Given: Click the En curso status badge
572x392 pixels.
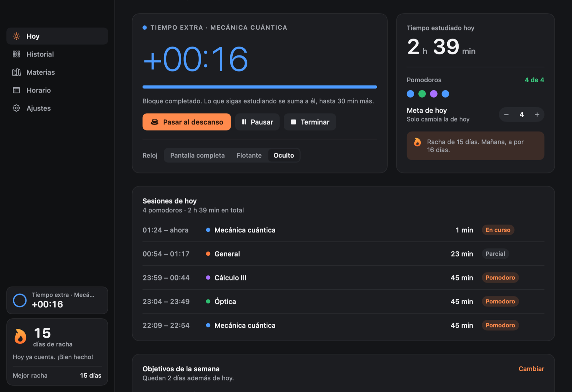Looking at the screenshot, I should pos(498,230).
